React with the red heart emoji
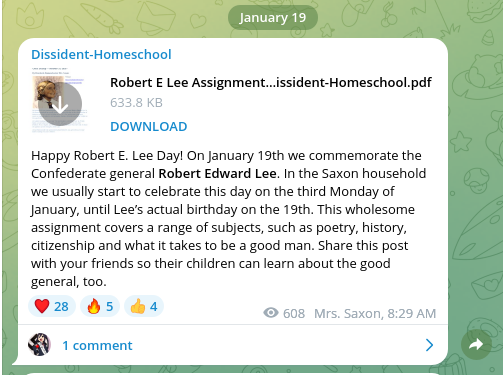The height and width of the screenshot is (375, 503). [42, 306]
